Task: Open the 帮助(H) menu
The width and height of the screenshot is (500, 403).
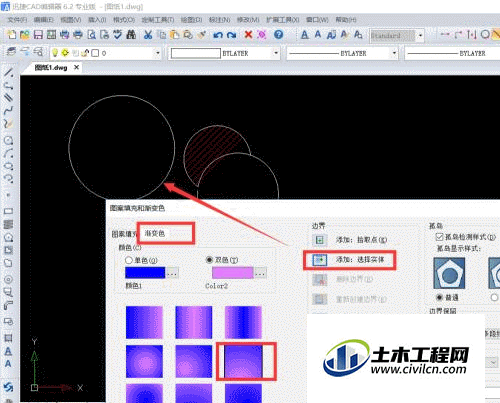Action: (x=346, y=20)
